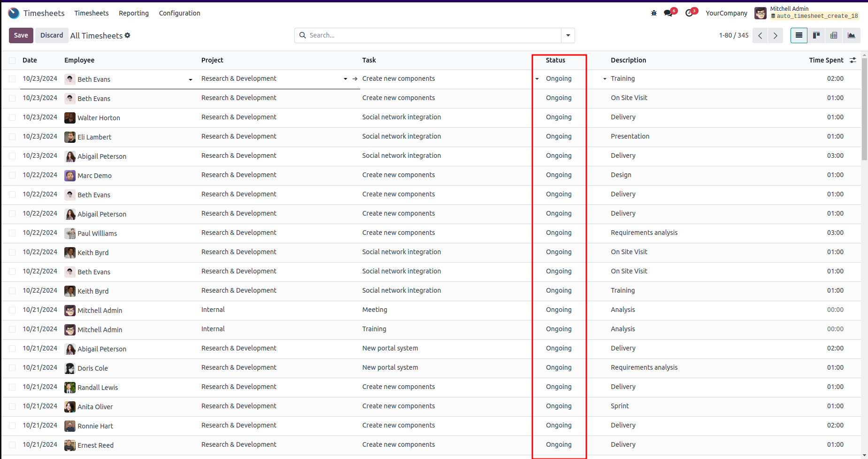Switch to Kanban view
This screenshot has width=868, height=459.
click(816, 35)
